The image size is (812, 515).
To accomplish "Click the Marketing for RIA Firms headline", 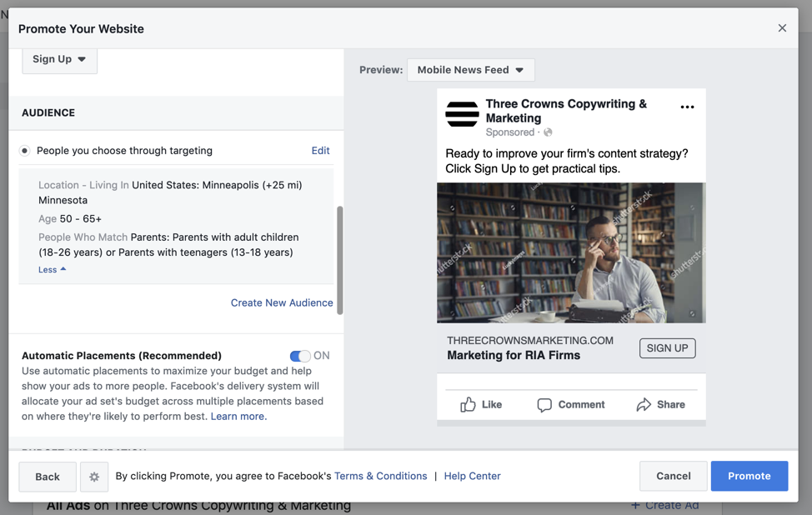I will [x=514, y=356].
